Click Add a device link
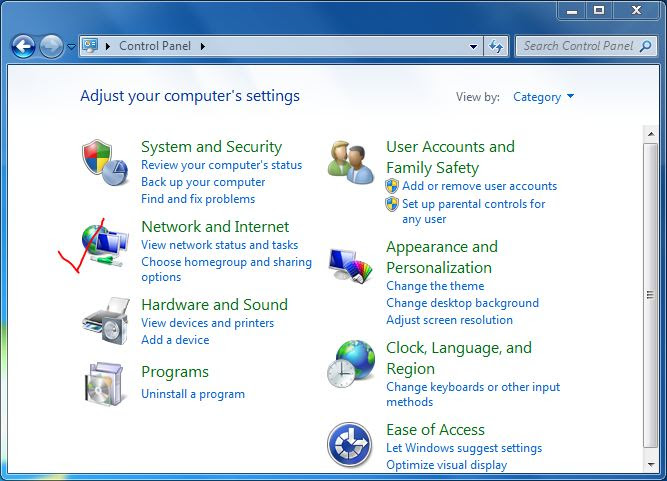The height and width of the screenshot is (481, 667). pos(175,340)
